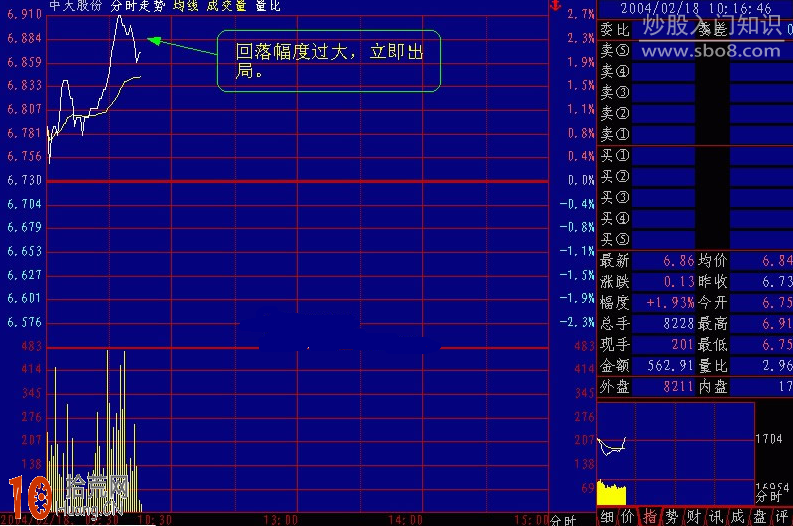Open the 讯 (news) tab
Screen dimensions: 793x526
pos(716,517)
